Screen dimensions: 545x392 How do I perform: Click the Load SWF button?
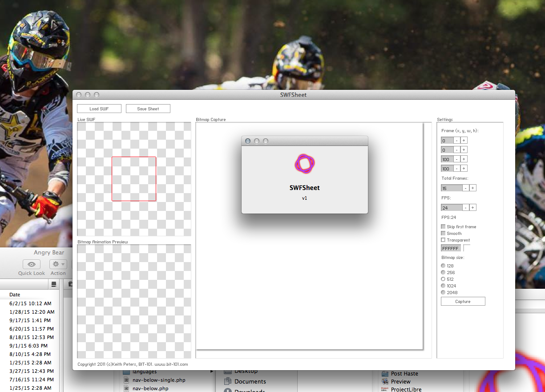99,109
